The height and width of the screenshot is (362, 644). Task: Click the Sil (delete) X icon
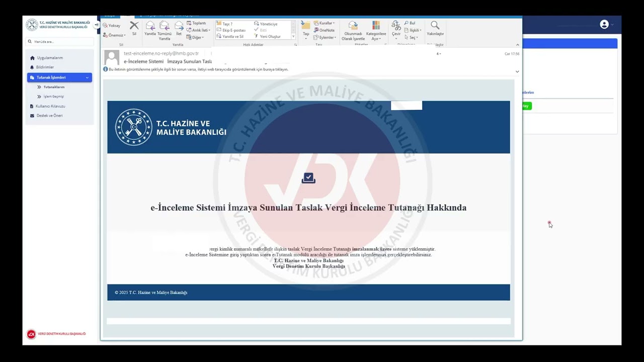click(134, 26)
